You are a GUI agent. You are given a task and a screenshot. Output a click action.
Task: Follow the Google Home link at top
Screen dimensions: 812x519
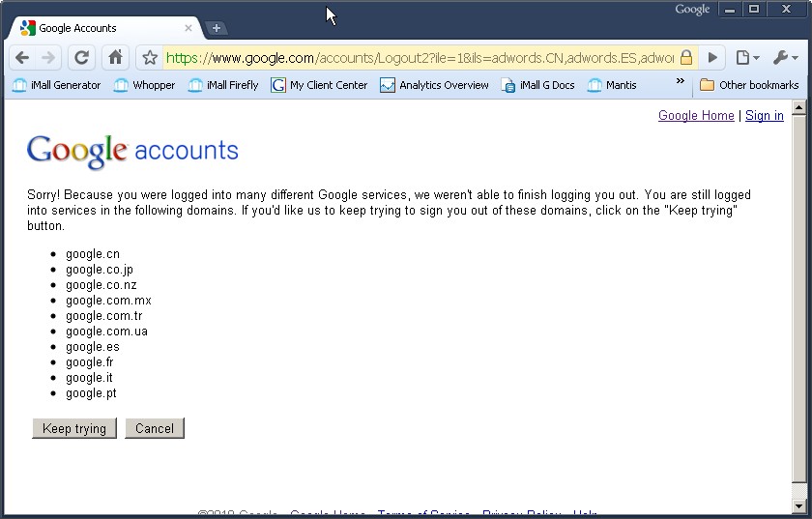click(x=696, y=116)
